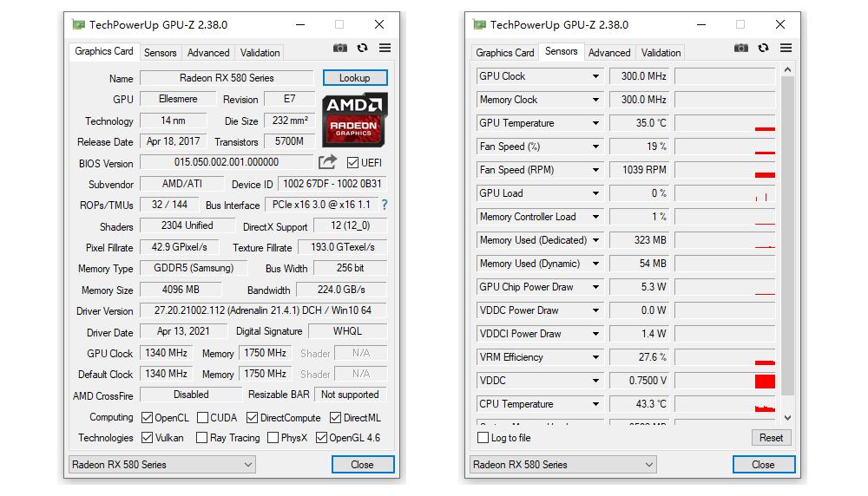Click the screenshot camera icon in the left GPU-Z window
The image size is (868, 496).
click(340, 48)
